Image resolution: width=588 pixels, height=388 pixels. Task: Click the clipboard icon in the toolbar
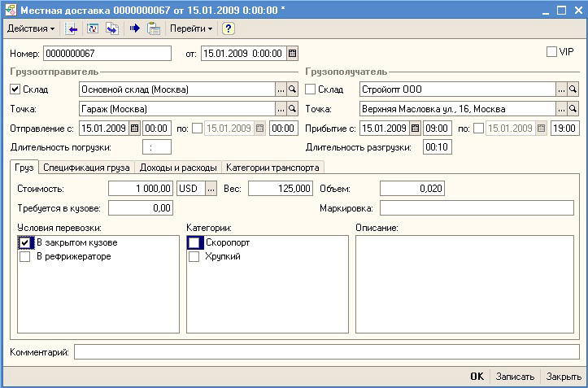coord(154,28)
